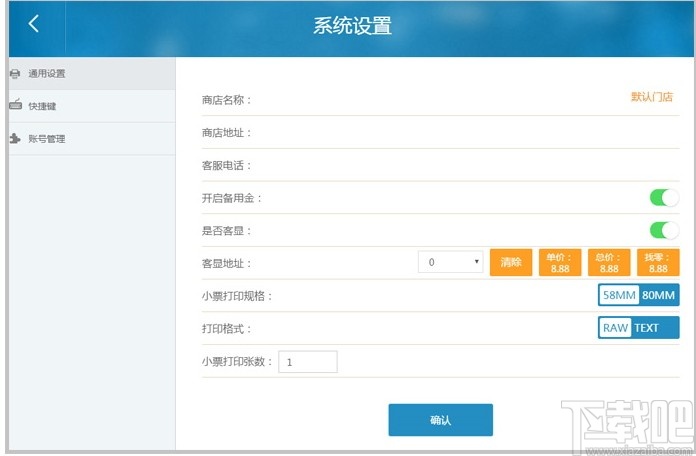Toggle the 是否客显 switch
The width and height of the screenshot is (696, 456).
(x=663, y=230)
